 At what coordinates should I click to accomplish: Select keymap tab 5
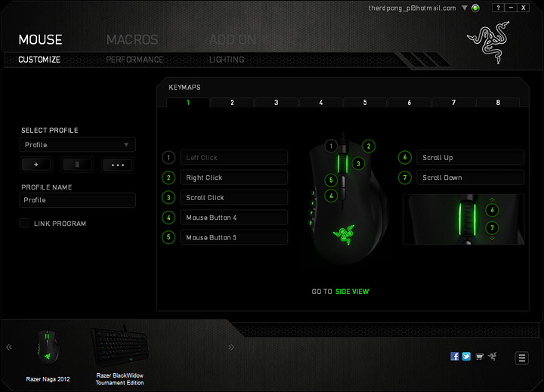pyautogui.click(x=365, y=102)
